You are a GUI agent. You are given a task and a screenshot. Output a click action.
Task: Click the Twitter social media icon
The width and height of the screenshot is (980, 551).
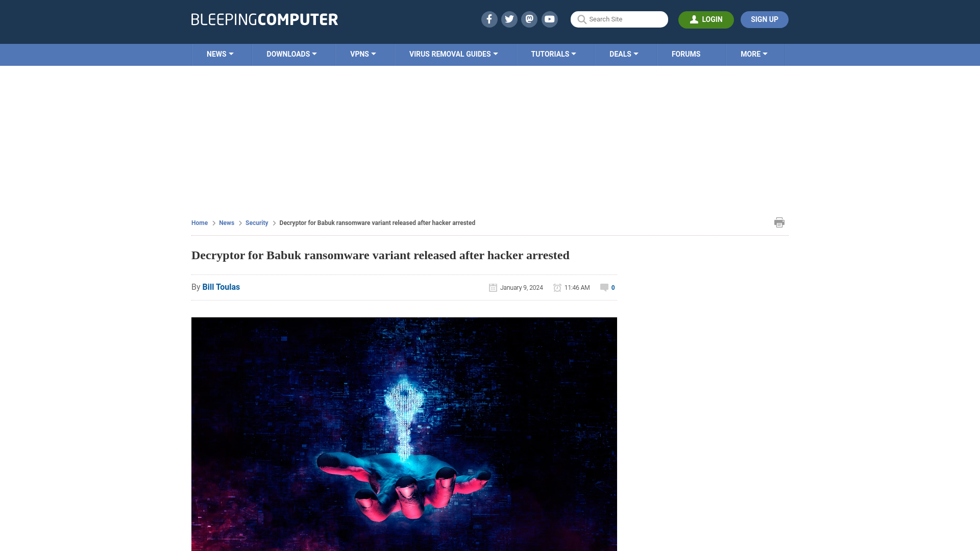point(509,19)
